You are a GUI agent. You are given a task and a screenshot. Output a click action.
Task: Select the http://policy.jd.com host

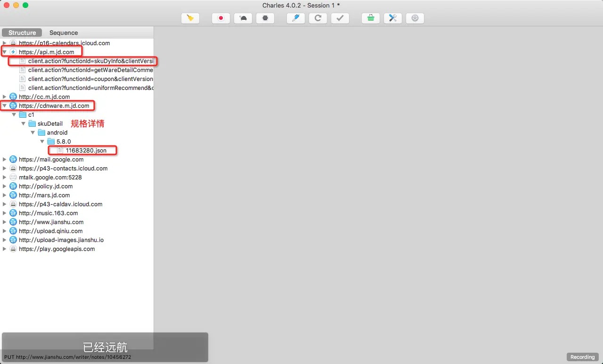46,186
